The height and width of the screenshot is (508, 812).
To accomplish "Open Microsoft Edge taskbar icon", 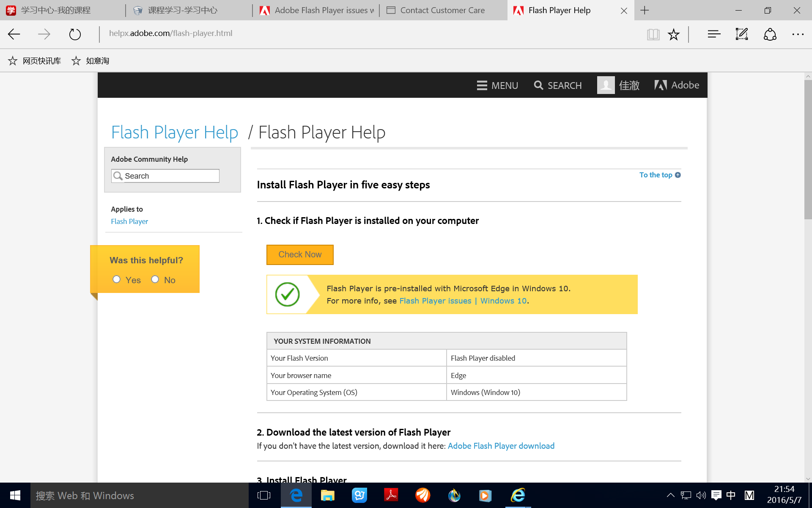I will [x=296, y=495].
